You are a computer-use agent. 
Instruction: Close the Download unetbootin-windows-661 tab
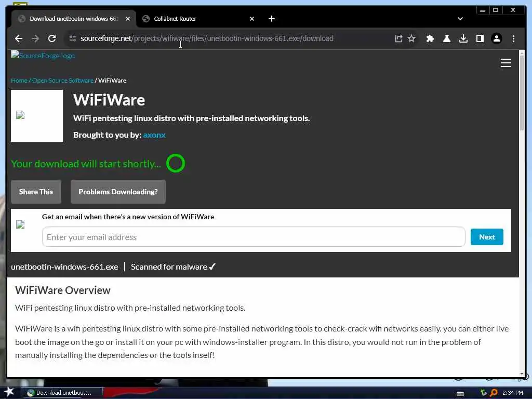pyautogui.click(x=128, y=19)
